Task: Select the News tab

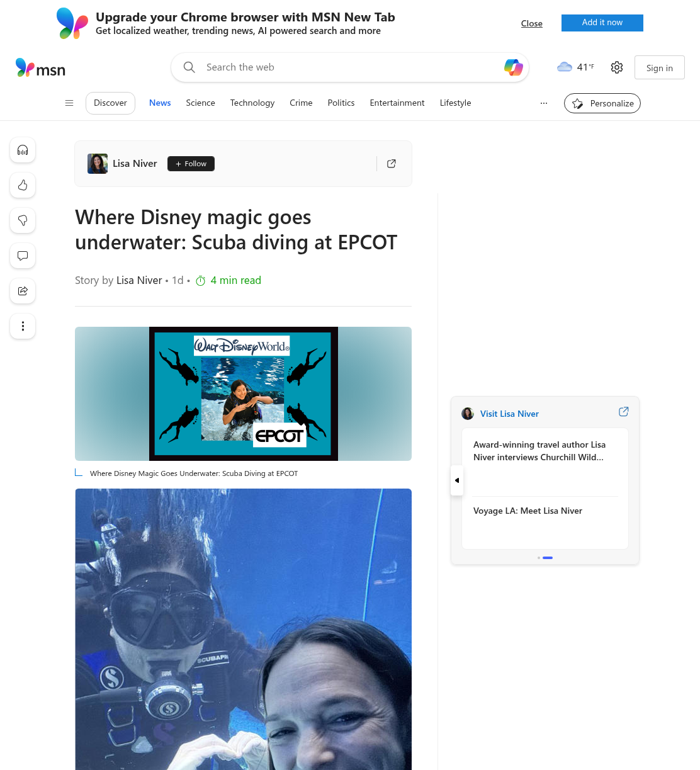Action: coord(160,103)
